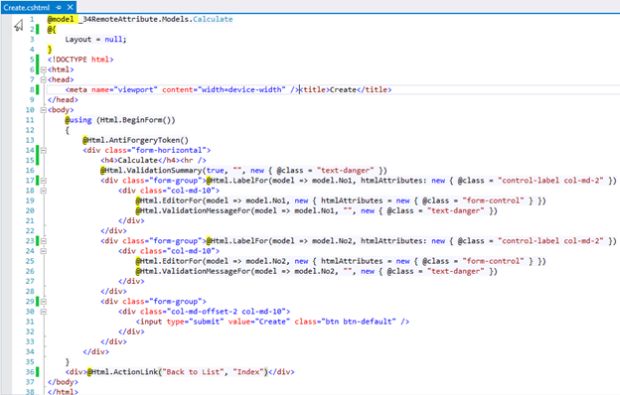
Task: Click the </html> closing tag on line 38
Action: 62,392
